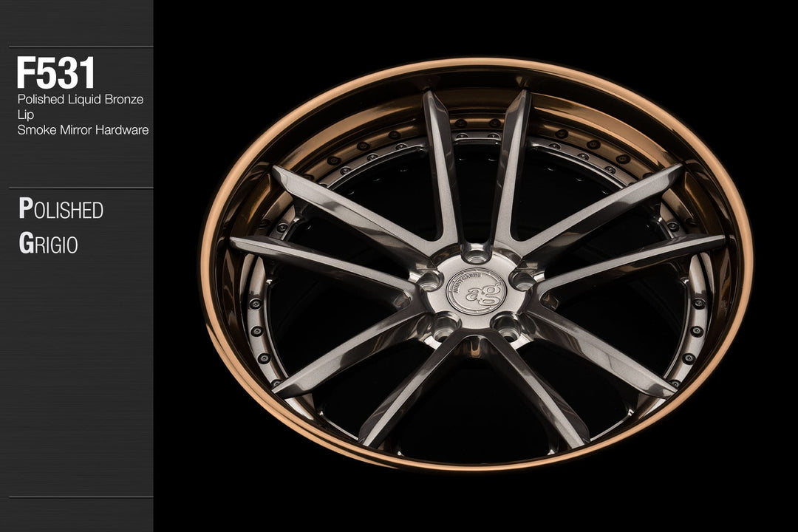Click the top lug hole above the center cap
This screenshot has width=798, height=532.
(477, 256)
